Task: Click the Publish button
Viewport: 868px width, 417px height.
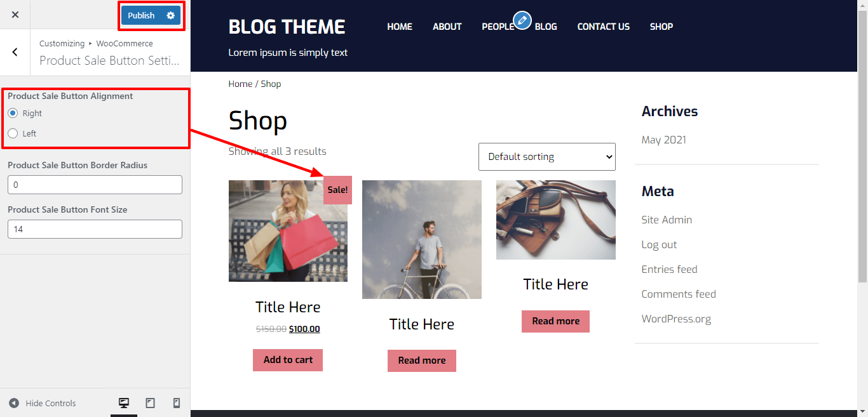Action: pos(141,15)
